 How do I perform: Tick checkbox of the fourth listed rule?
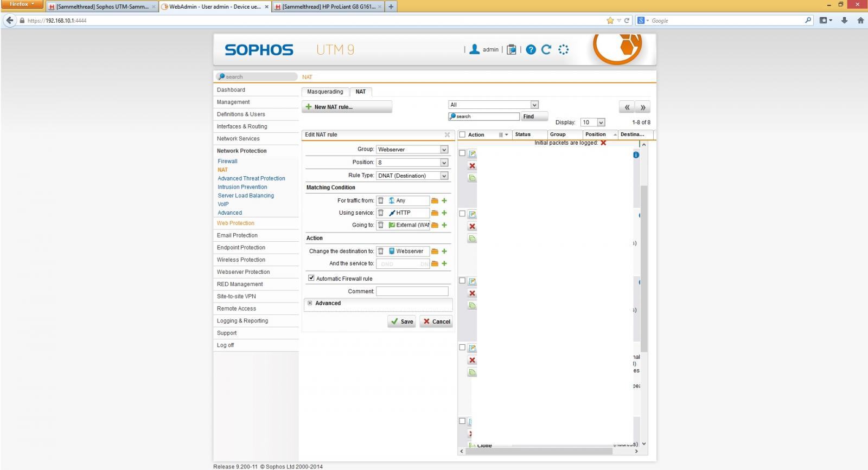pos(462,347)
